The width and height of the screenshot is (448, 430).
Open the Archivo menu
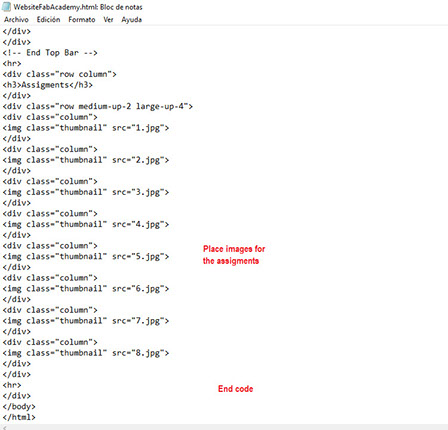(x=16, y=20)
